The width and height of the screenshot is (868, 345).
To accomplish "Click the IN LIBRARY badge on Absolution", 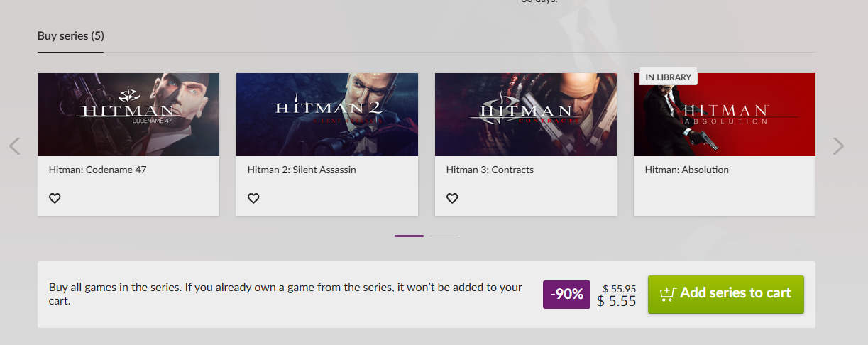I will pos(669,77).
